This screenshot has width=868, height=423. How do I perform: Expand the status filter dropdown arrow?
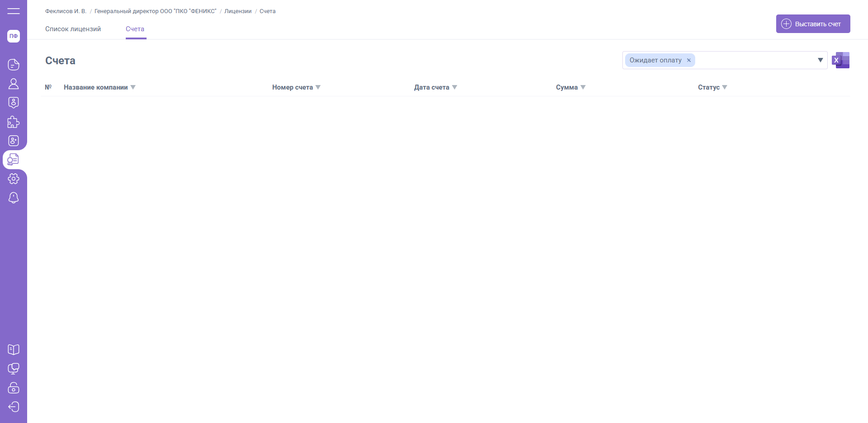click(820, 60)
